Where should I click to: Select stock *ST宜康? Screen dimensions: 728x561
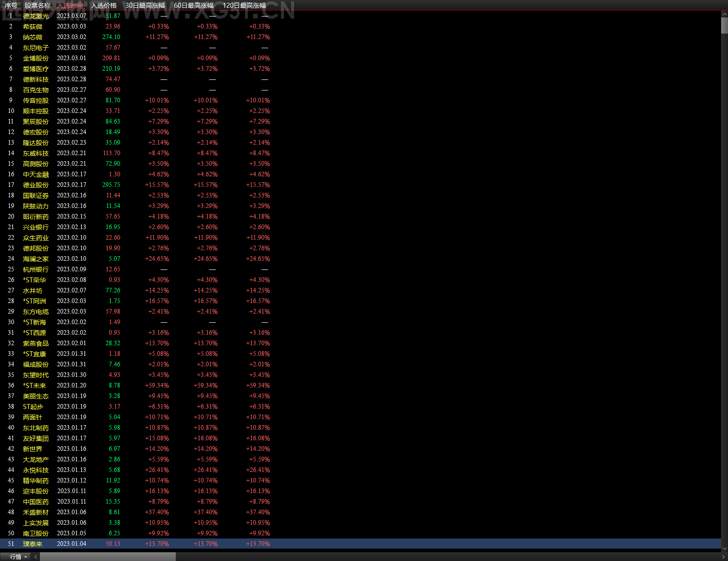click(x=34, y=354)
